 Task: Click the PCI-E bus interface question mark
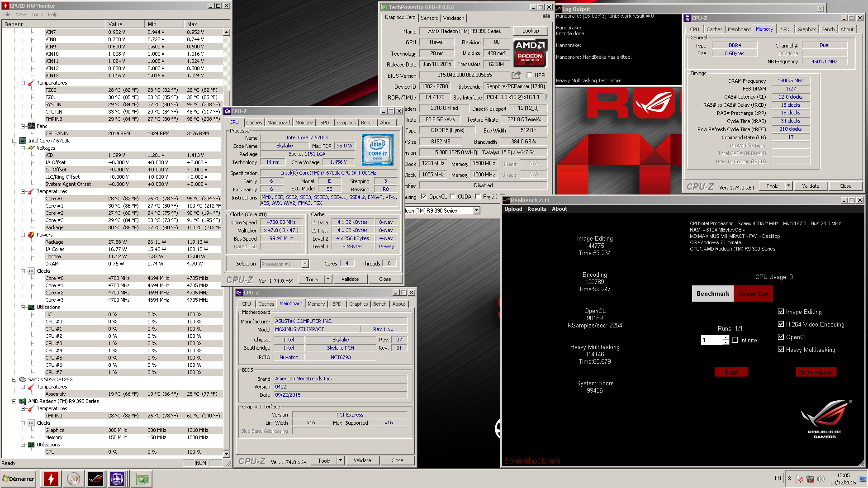point(546,97)
